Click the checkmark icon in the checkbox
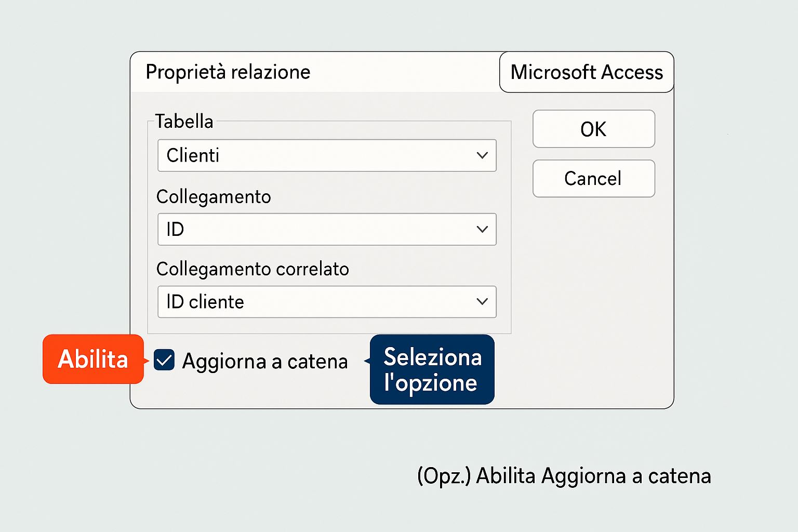 164,360
